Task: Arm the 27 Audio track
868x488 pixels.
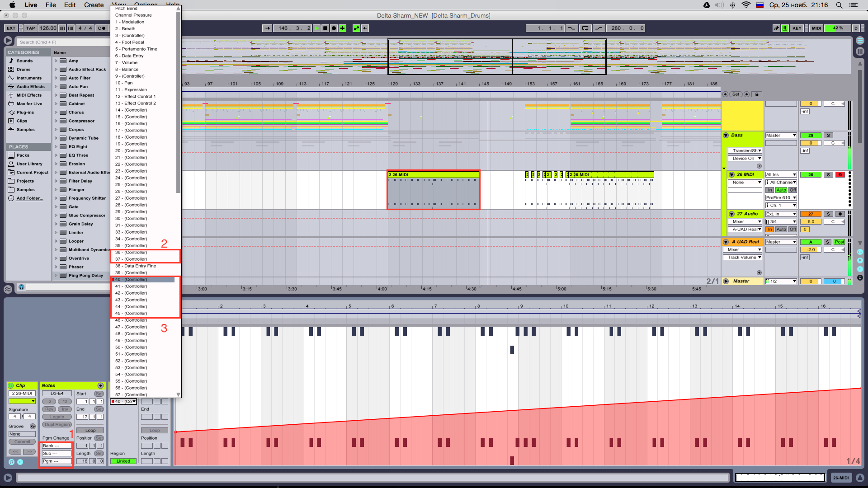Action: click(840, 214)
